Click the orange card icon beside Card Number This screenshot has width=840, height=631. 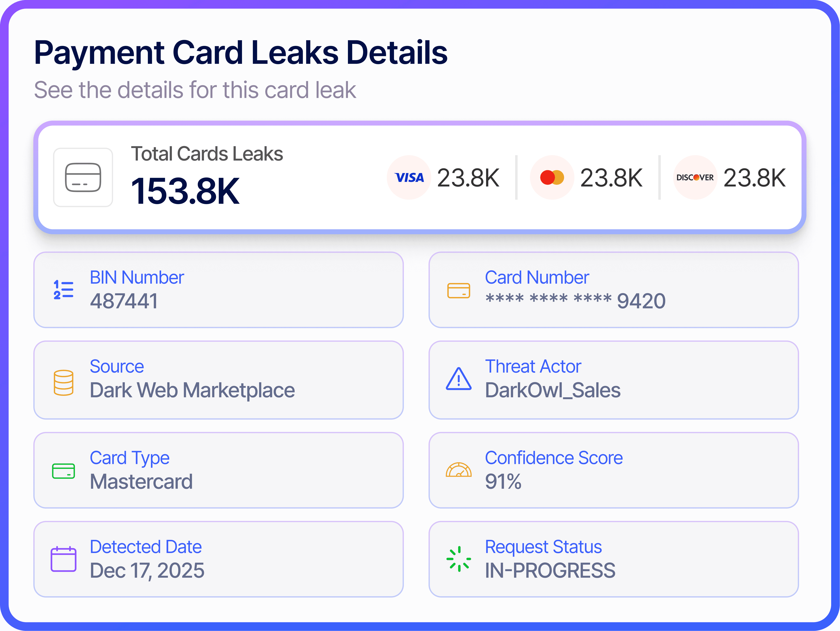click(x=458, y=291)
